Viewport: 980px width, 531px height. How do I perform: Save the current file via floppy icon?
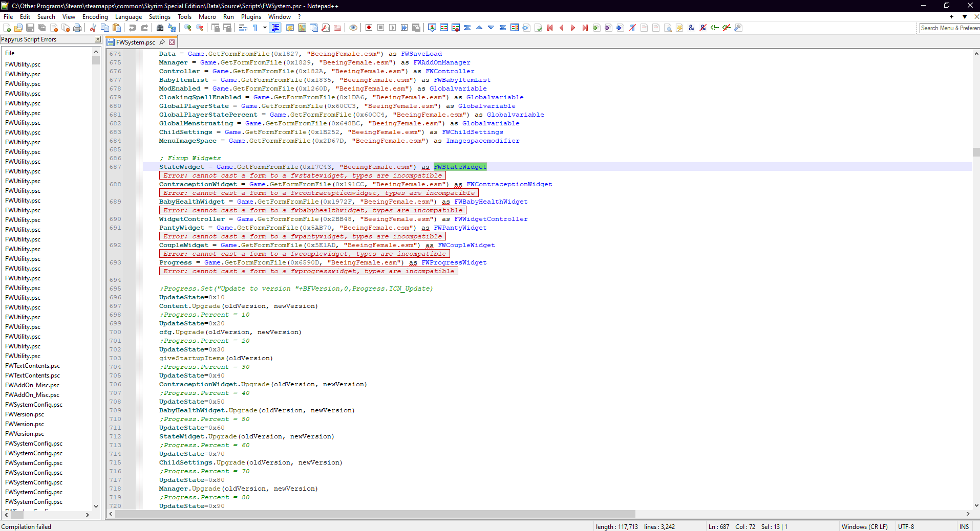coord(30,28)
